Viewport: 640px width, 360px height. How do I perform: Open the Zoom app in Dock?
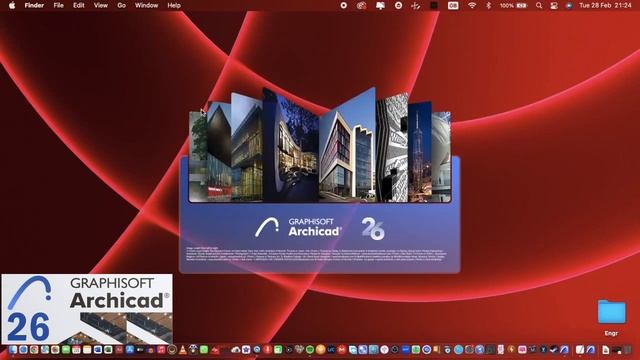pyautogui.click(x=406, y=350)
